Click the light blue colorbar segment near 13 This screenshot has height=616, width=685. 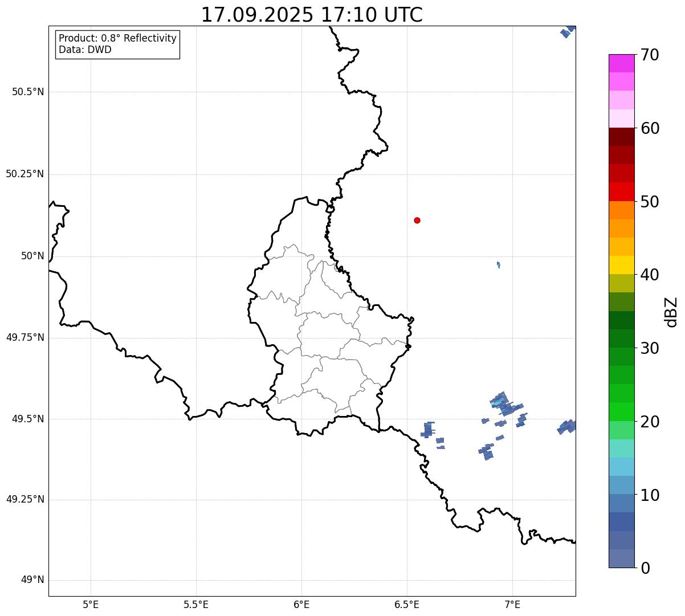coord(621,467)
